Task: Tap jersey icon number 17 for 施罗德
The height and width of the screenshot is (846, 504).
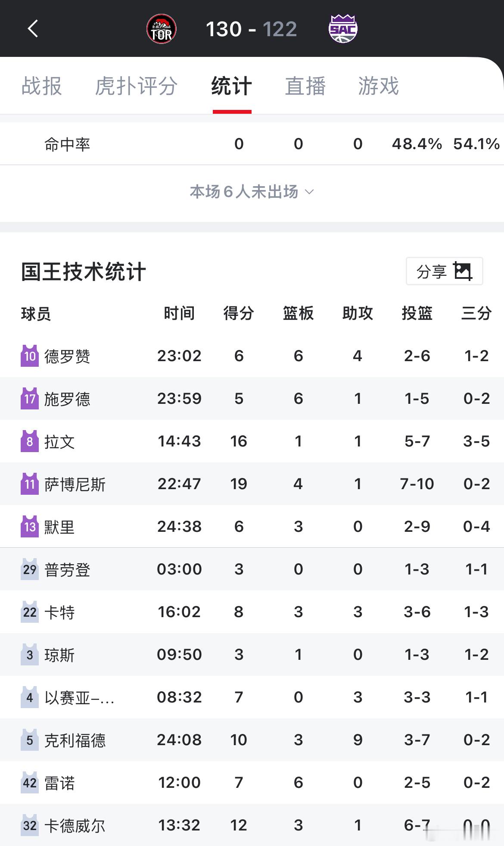Action: [x=30, y=399]
